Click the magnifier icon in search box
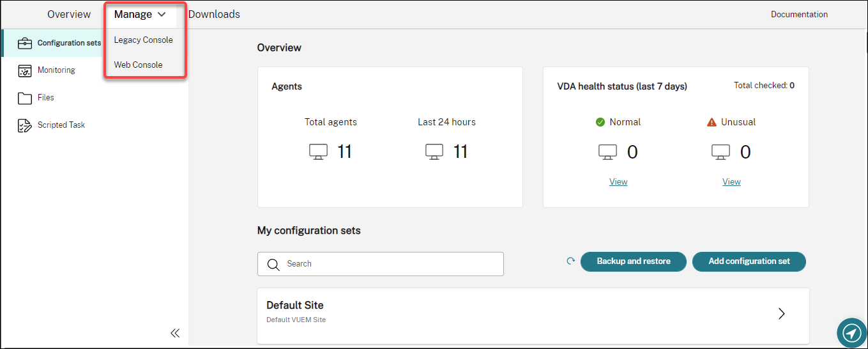The image size is (868, 349). [273, 265]
